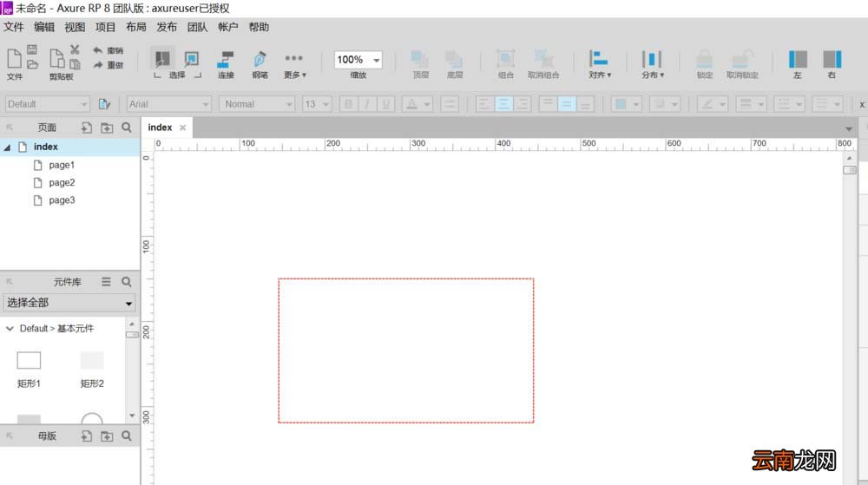Toggle underline formatting
The height and width of the screenshot is (485, 868).
coord(385,104)
